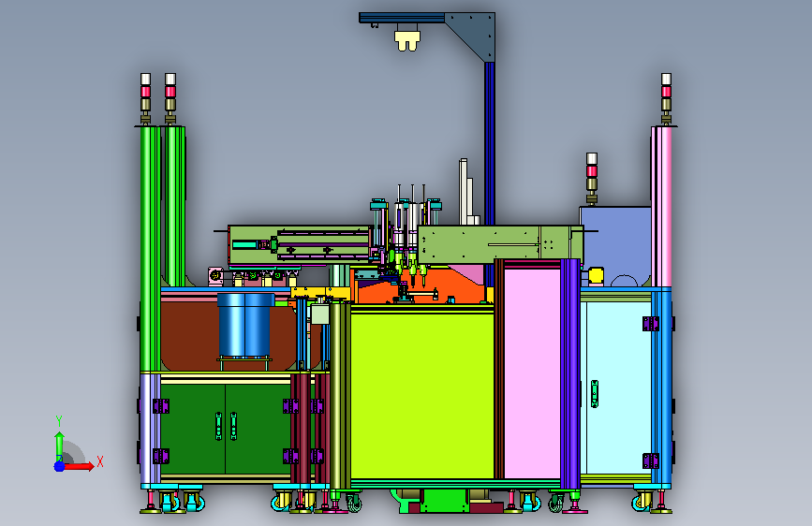Select the large yellow-green front panel
This screenshot has height=526, width=812.
422,394
